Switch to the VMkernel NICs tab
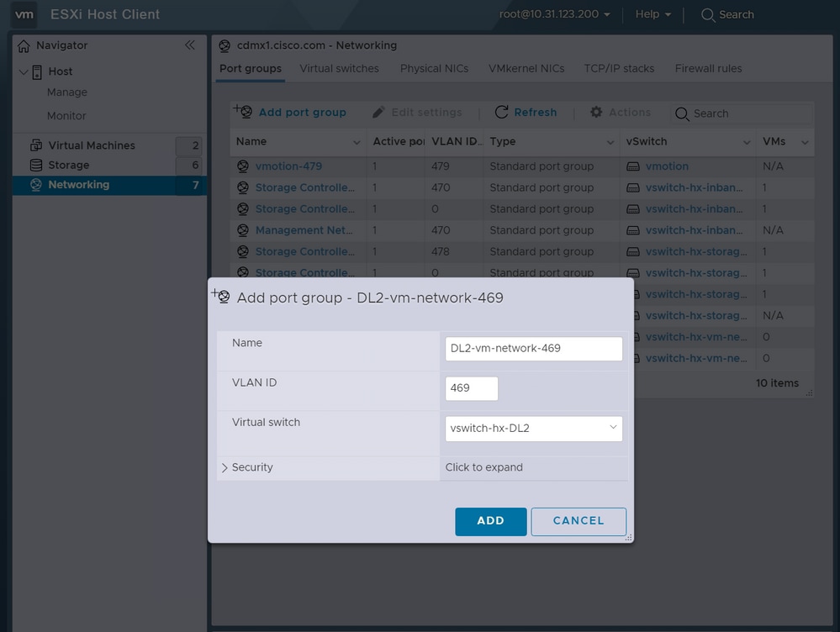Screen dimensions: 840x632 [526, 69]
